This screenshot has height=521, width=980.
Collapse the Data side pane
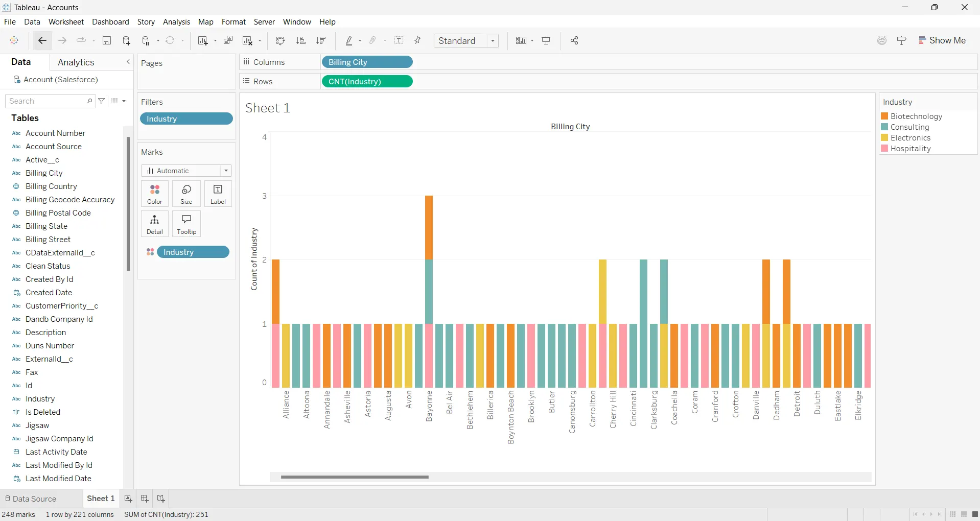coord(128,62)
